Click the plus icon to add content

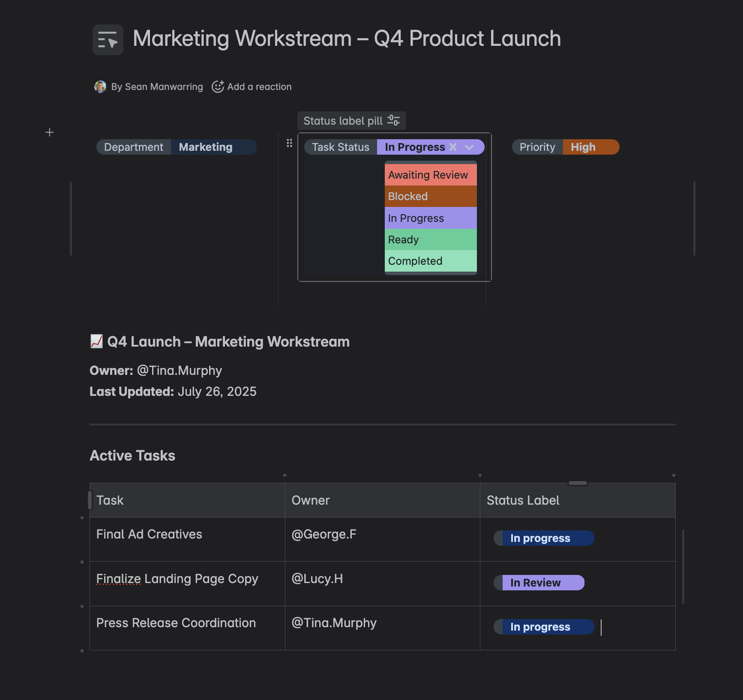(x=50, y=132)
